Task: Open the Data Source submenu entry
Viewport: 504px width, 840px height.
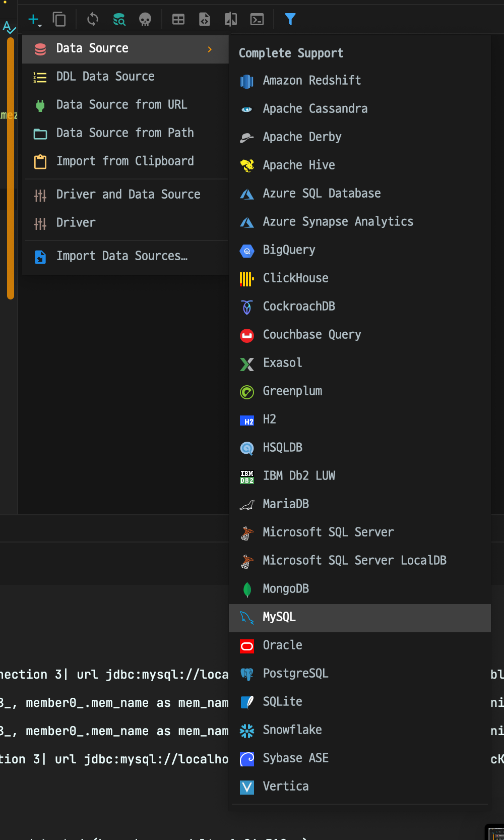Action: pos(125,49)
